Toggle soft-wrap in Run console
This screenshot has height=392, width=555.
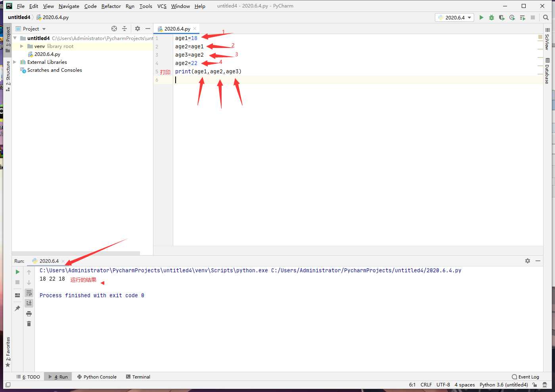(x=29, y=293)
